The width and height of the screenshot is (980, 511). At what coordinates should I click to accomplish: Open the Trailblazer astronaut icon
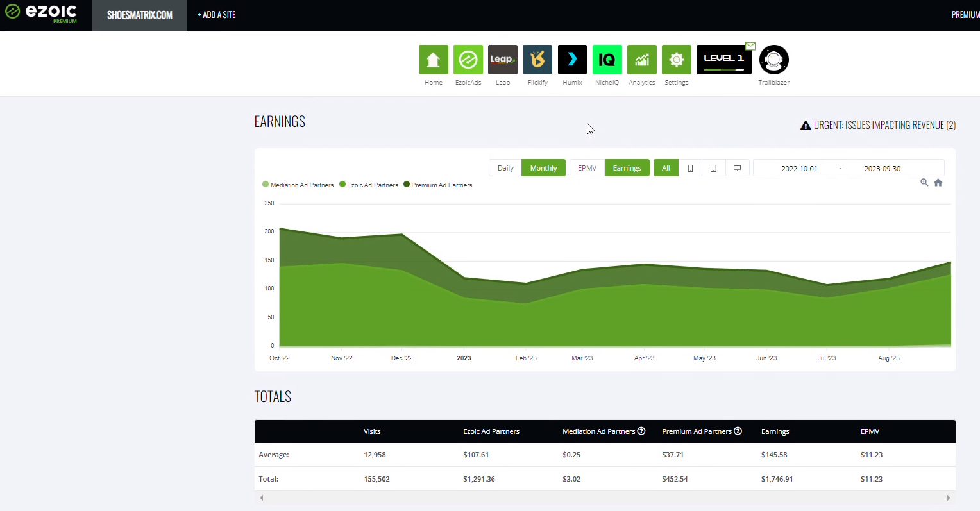tap(774, 60)
